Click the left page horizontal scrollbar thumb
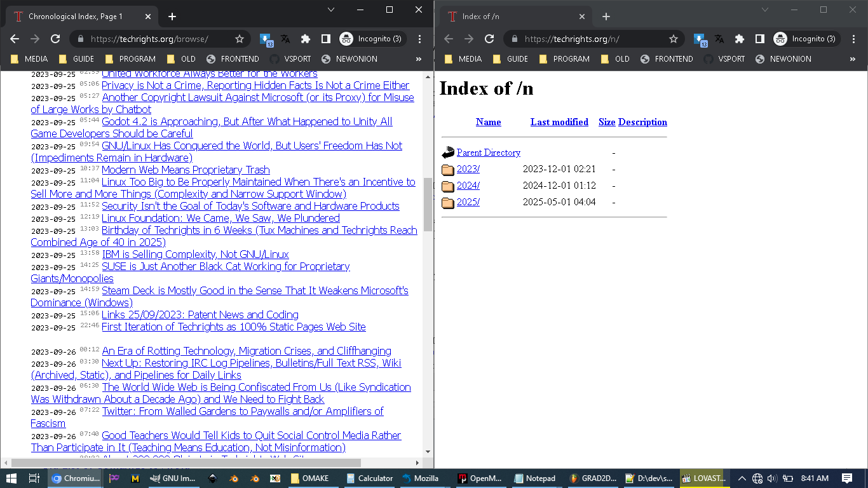The width and height of the screenshot is (868, 488). point(186,463)
